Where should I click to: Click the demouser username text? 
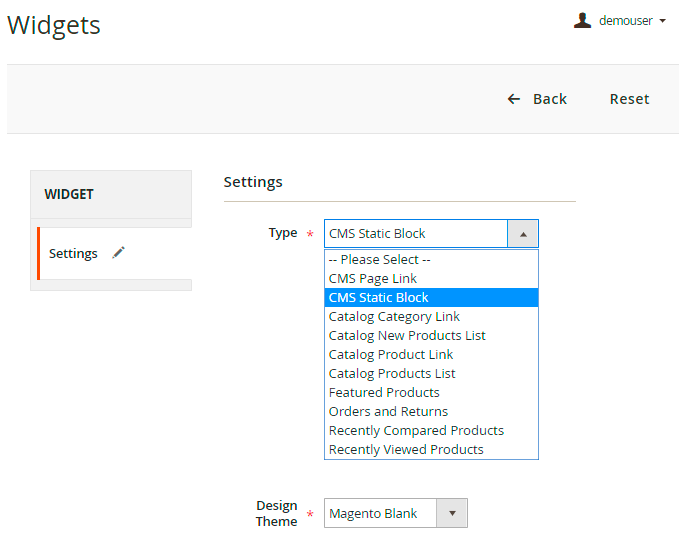(x=626, y=20)
